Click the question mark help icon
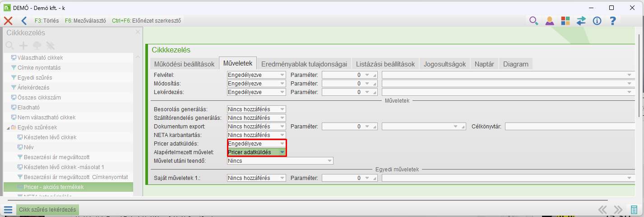This screenshot has width=644, height=217. [x=613, y=20]
